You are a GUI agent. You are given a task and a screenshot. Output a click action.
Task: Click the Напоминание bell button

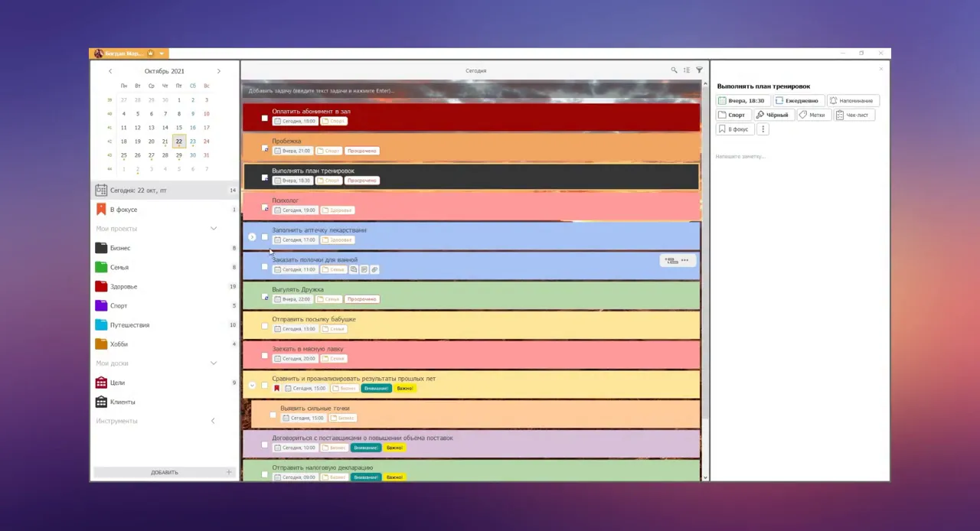(851, 101)
